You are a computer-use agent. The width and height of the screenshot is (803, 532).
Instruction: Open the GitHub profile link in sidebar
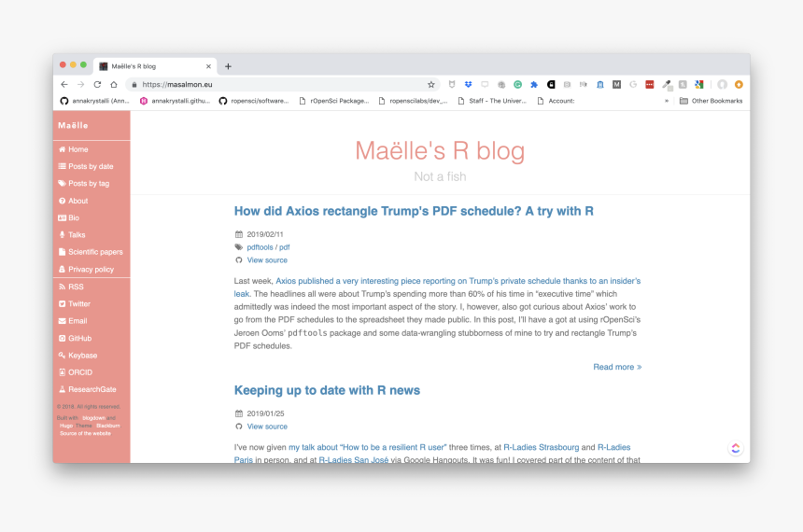[x=79, y=338]
